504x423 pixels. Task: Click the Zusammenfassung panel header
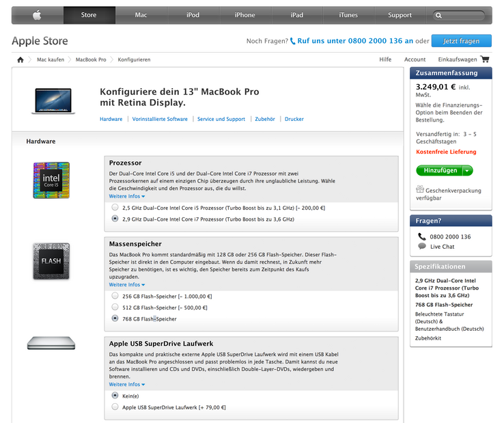451,73
